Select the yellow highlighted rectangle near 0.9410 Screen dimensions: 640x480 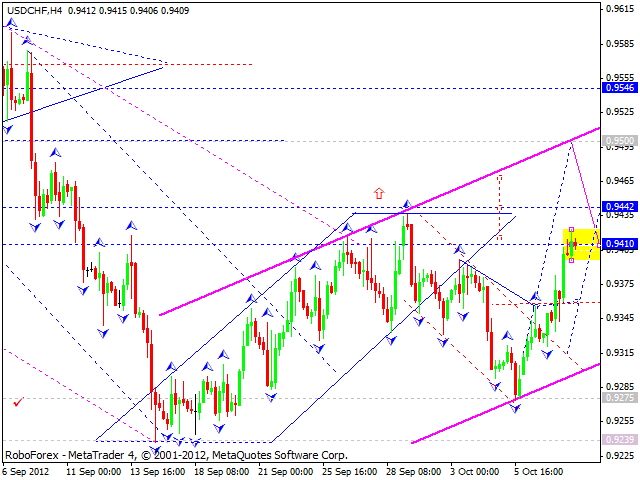click(x=583, y=244)
